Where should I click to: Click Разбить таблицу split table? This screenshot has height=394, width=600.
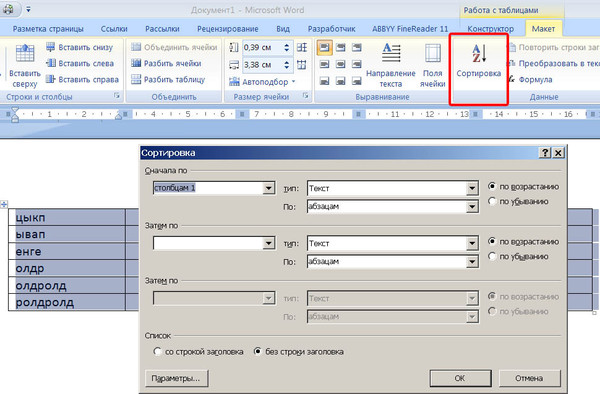[x=168, y=80]
